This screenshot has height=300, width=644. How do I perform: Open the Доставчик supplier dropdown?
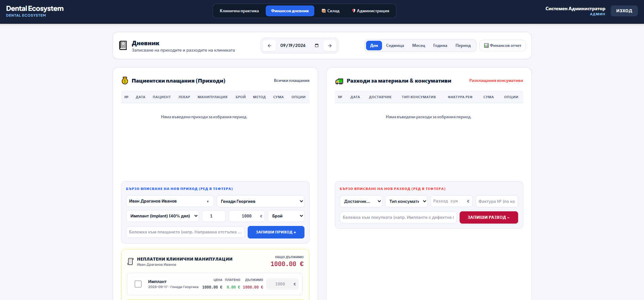coord(361,201)
